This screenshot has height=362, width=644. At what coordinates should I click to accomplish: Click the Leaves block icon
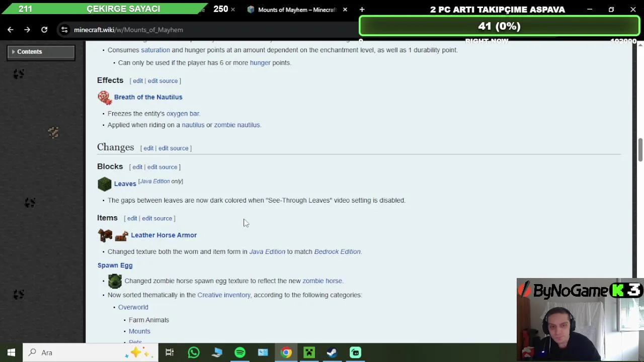(x=105, y=184)
